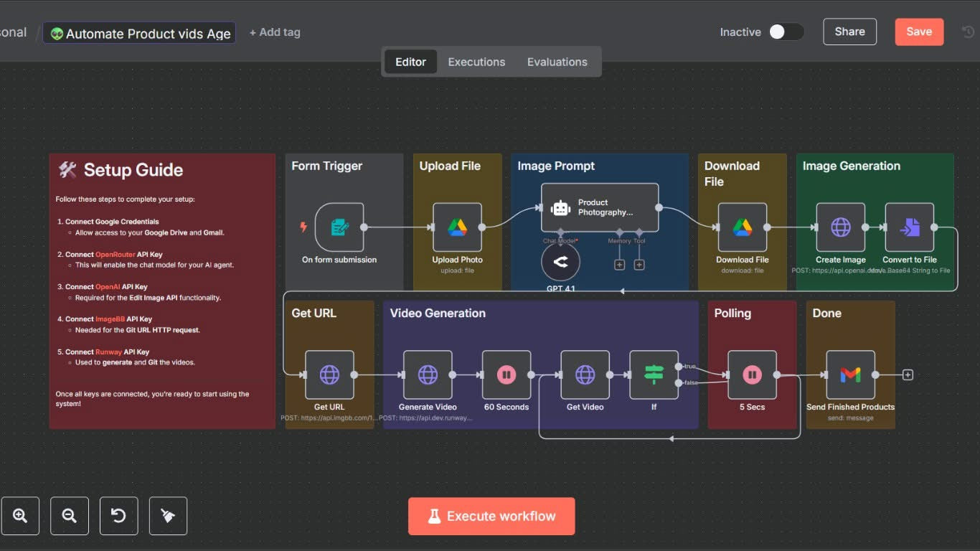Click the If node false output
This screenshot has width=980, height=551.
click(679, 383)
